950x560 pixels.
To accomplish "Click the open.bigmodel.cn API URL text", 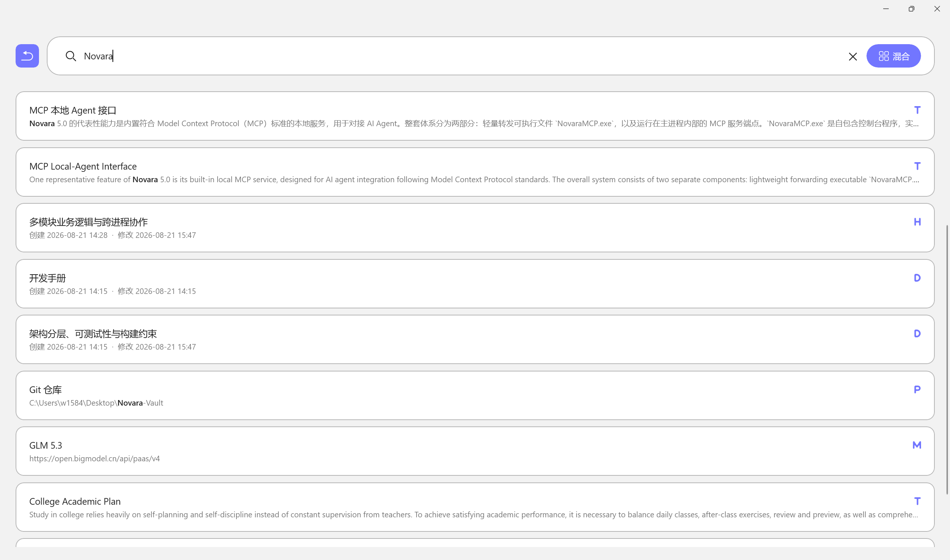I will click(x=94, y=458).
